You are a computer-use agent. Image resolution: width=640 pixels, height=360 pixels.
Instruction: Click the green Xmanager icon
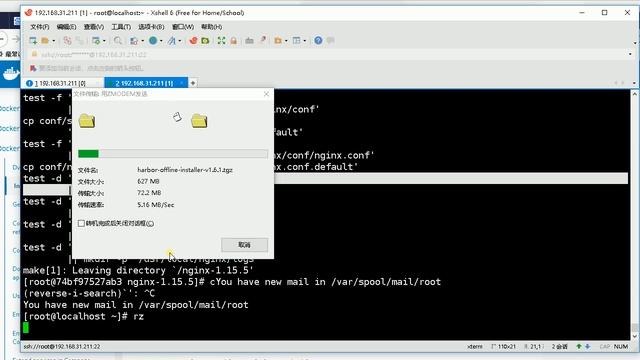tap(205, 40)
